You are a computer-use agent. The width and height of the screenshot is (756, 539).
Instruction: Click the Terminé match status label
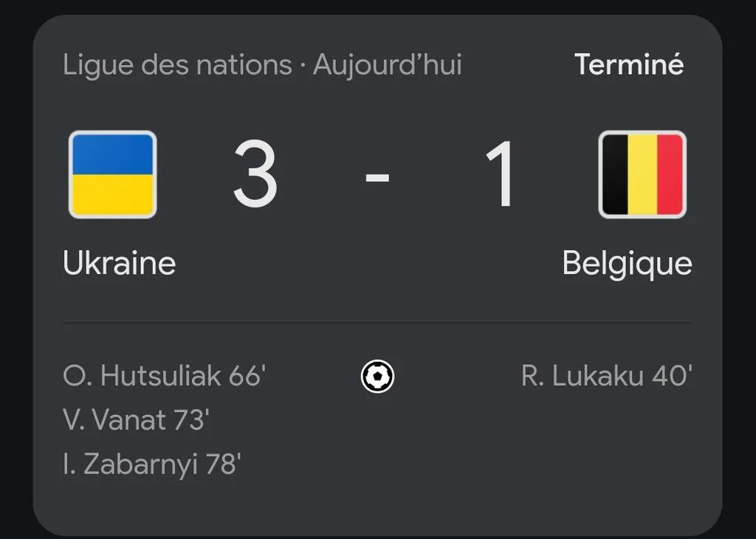629,64
